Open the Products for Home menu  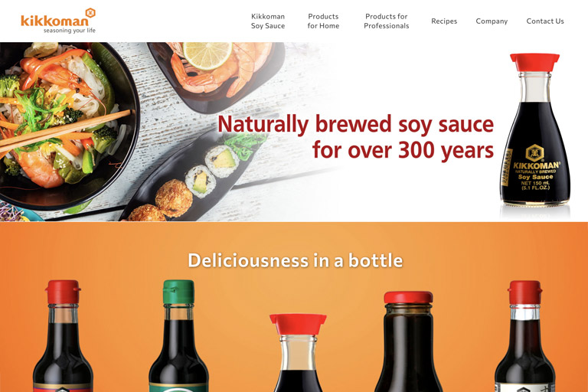[323, 21]
